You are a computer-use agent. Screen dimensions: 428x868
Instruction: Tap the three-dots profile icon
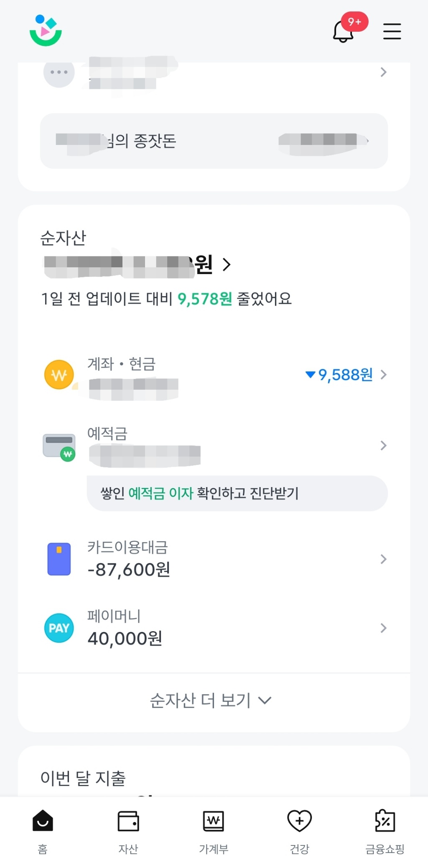59,72
